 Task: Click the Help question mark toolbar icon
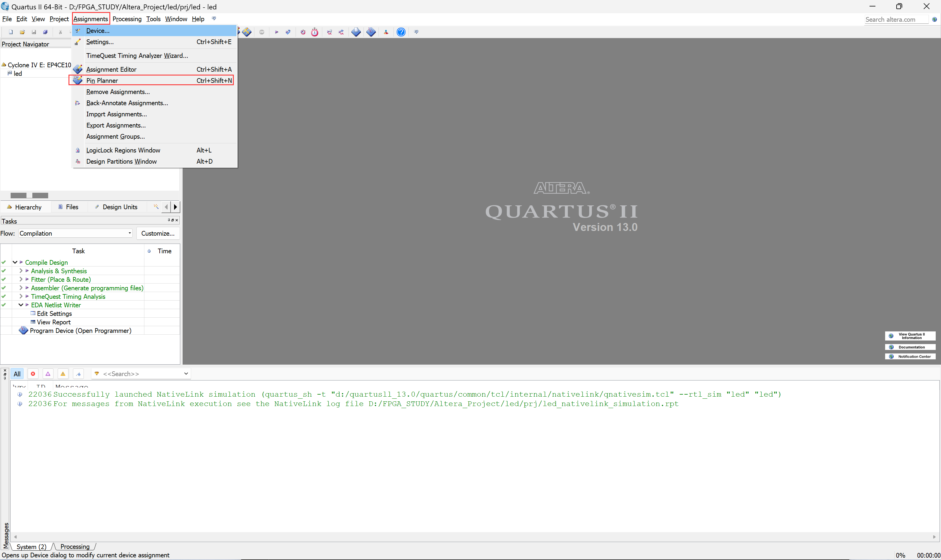tap(401, 32)
